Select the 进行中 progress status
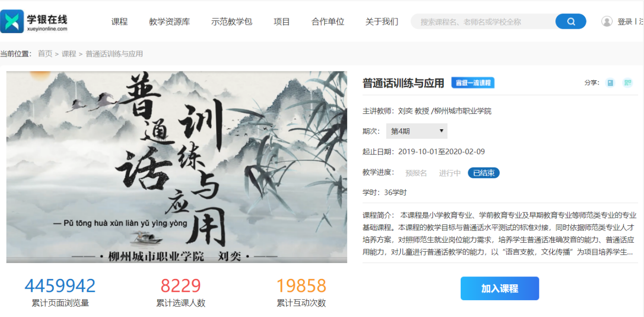 click(x=450, y=173)
